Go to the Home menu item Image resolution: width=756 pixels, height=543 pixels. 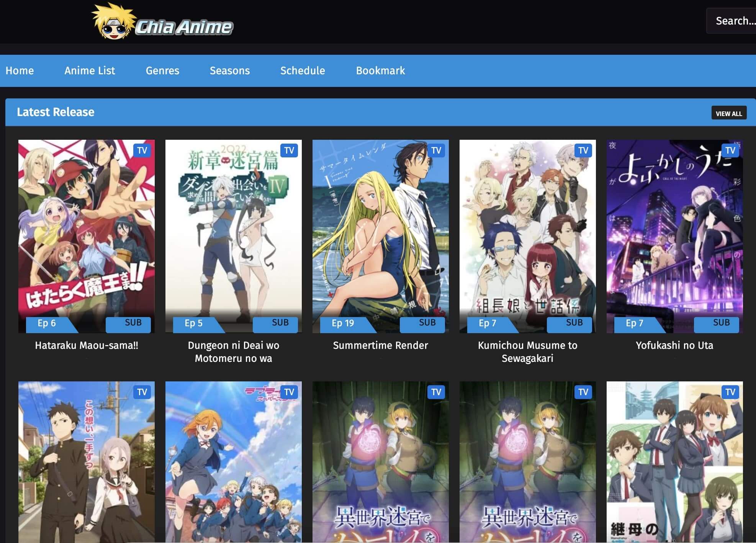coord(20,70)
